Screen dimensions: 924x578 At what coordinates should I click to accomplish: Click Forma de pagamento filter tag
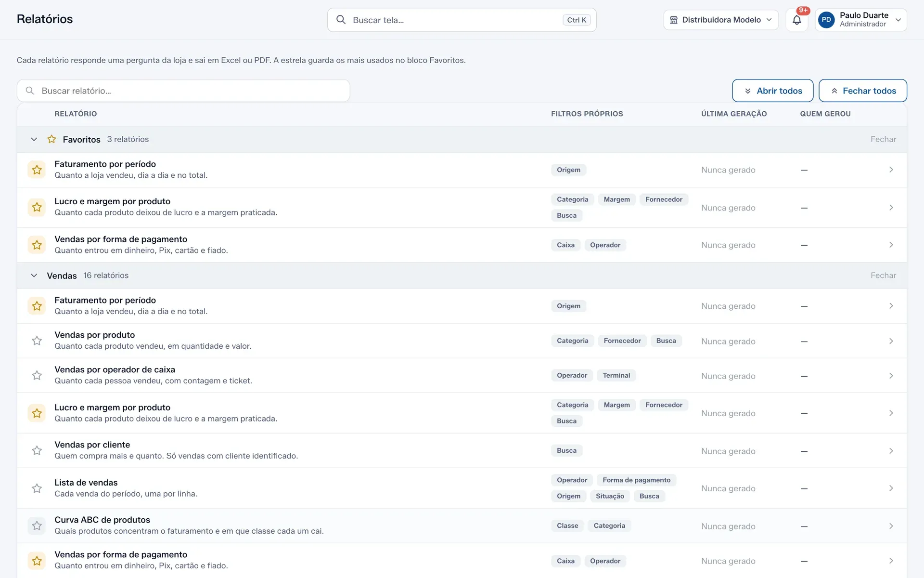click(x=636, y=480)
